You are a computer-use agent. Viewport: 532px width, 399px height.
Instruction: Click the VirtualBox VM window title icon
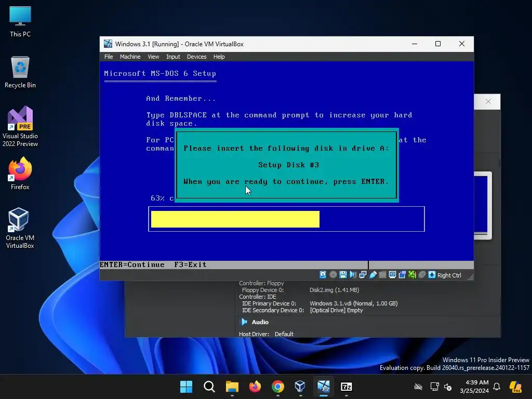point(108,44)
